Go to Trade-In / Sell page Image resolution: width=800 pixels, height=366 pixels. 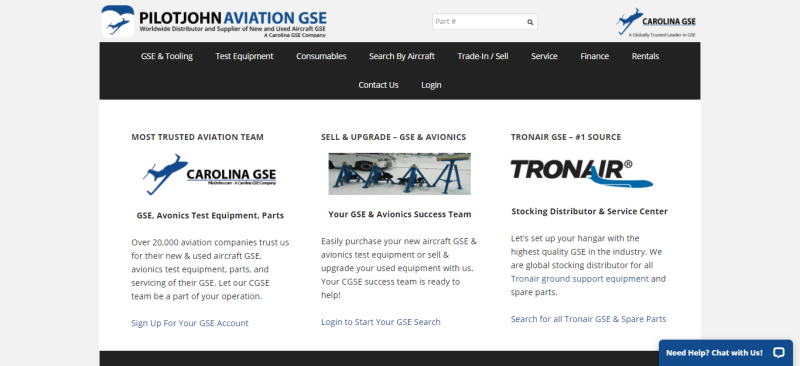tap(483, 56)
